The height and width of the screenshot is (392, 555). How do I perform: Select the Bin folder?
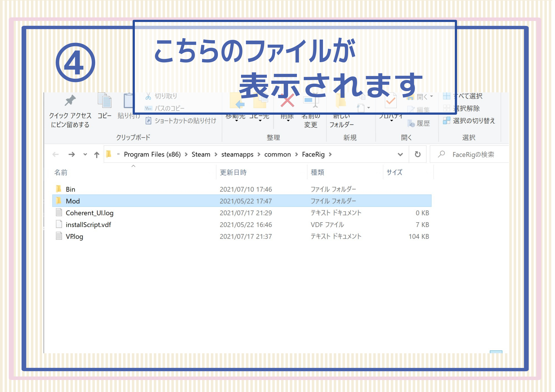(x=70, y=189)
